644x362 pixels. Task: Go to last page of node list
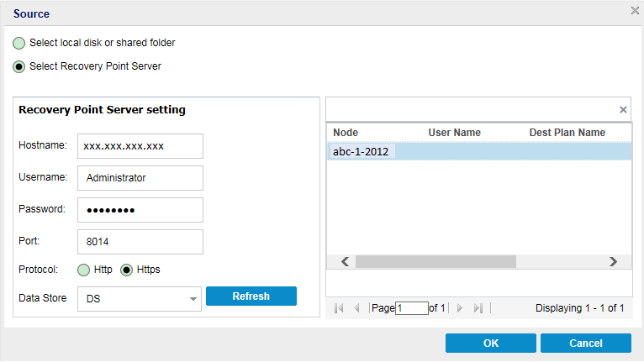pyautogui.click(x=478, y=308)
